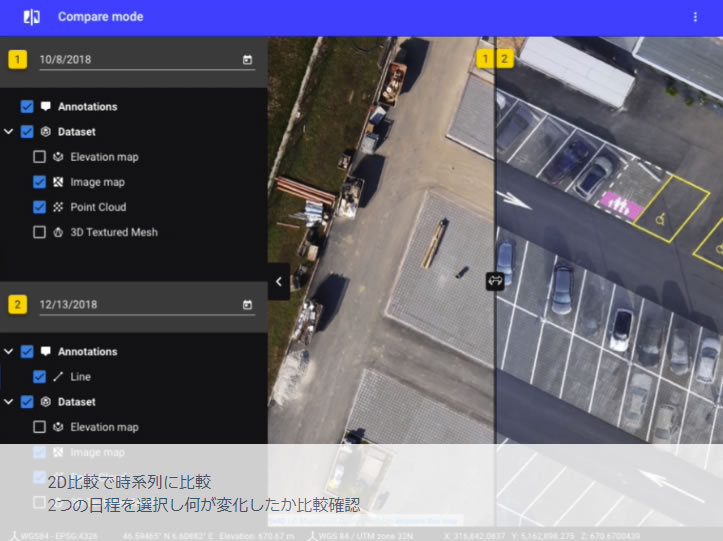Image resolution: width=723 pixels, height=541 pixels.
Task: Disable Image map in first date panel
Action: (x=39, y=182)
